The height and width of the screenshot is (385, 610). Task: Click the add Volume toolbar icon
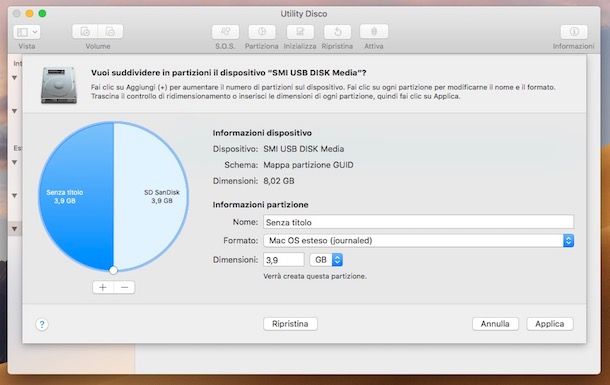(x=85, y=32)
